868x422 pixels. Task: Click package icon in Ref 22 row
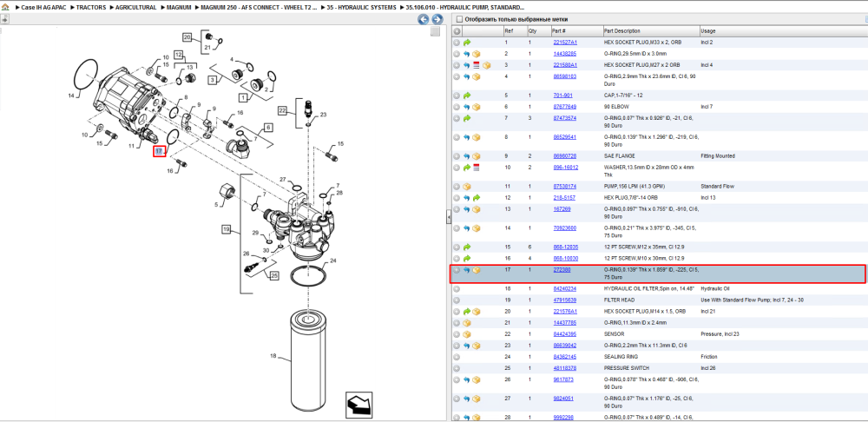(467, 334)
